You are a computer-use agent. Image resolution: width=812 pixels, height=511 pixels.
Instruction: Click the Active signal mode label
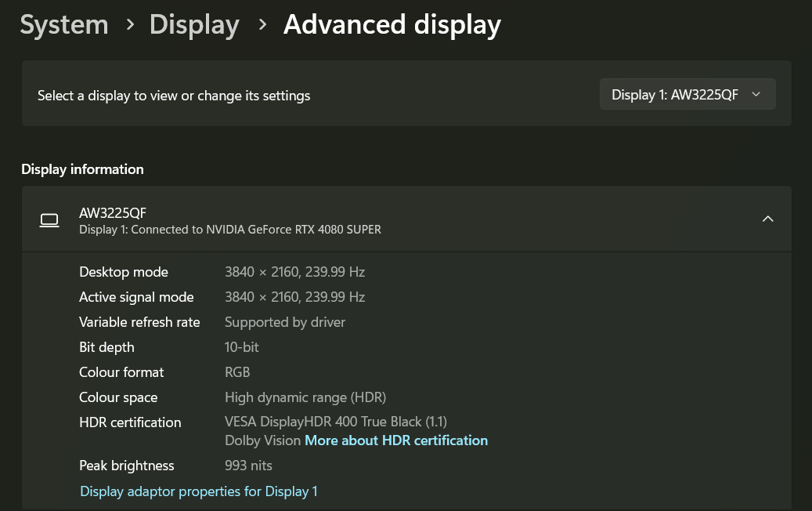click(x=136, y=297)
